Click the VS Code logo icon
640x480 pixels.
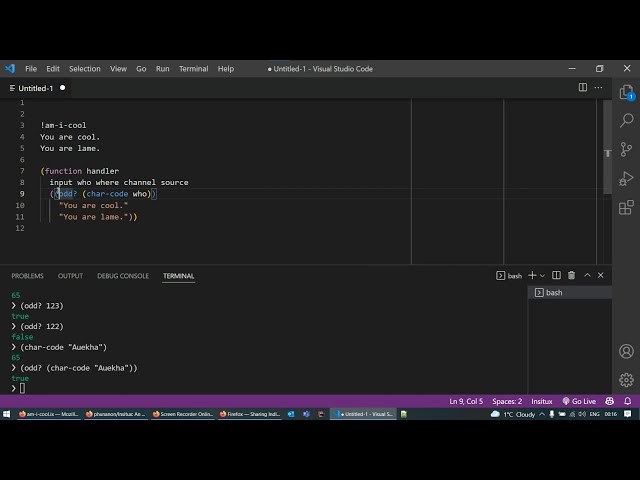click(10, 69)
